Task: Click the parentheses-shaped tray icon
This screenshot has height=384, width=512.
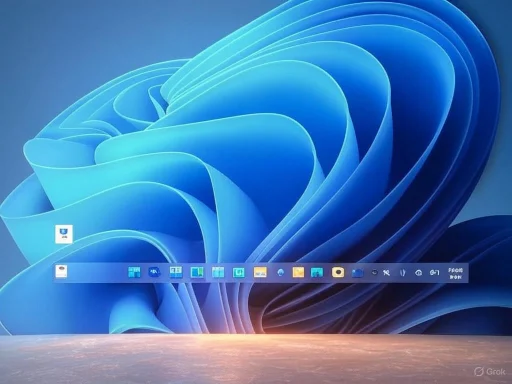Action: 403,273
